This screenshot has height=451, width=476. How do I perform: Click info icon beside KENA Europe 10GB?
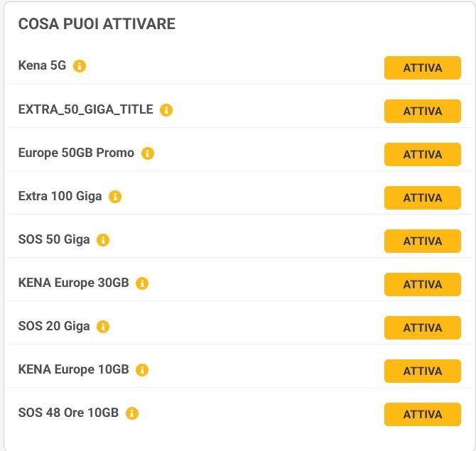pos(142,370)
